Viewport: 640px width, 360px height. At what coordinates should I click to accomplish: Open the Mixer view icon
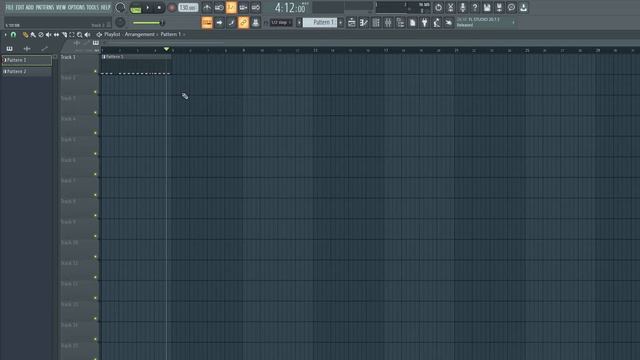point(388,22)
